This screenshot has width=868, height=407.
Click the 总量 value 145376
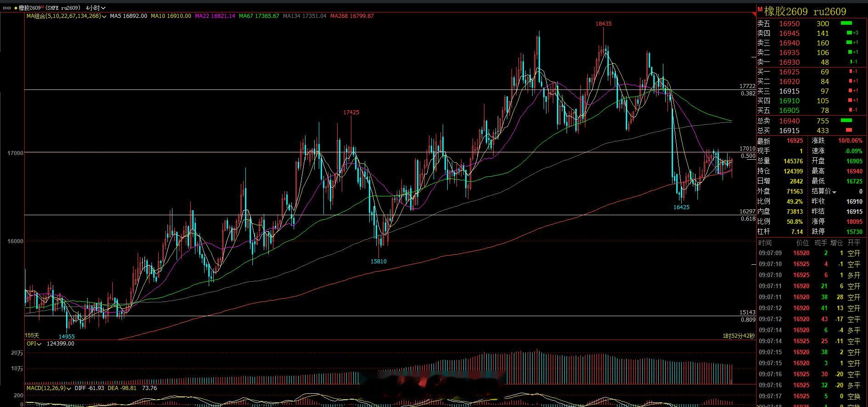click(793, 161)
